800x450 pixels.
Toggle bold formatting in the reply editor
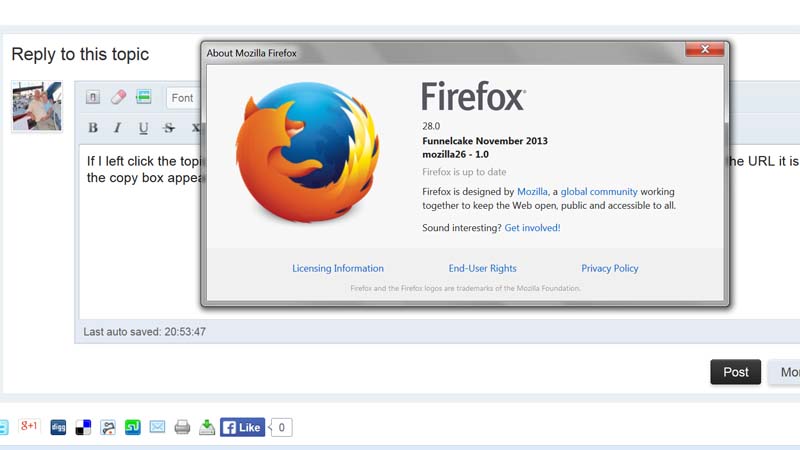(93, 128)
